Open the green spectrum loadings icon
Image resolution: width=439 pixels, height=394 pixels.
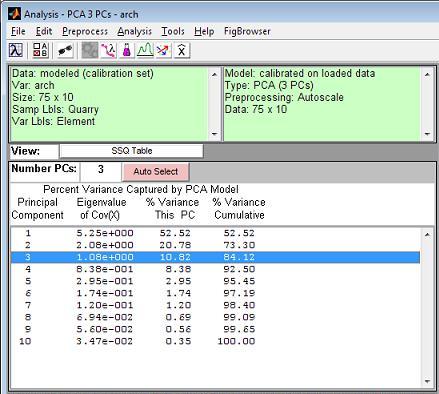pyautogui.click(x=145, y=50)
